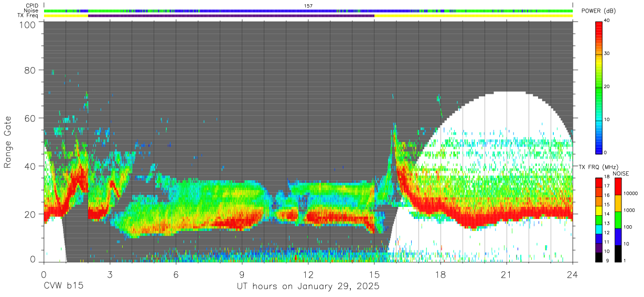Click the red top of POWER colorbar

coord(599,24)
